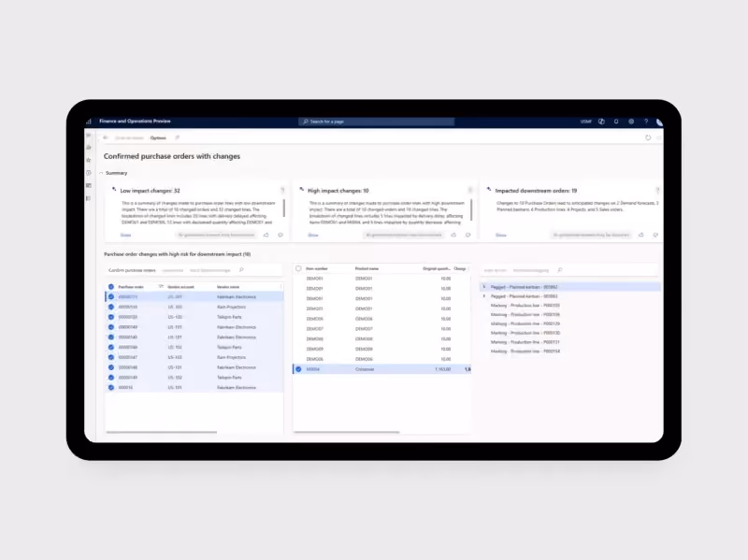The width and height of the screenshot is (748, 560).
Task: Collapse the Summary section
Action: 101,173
